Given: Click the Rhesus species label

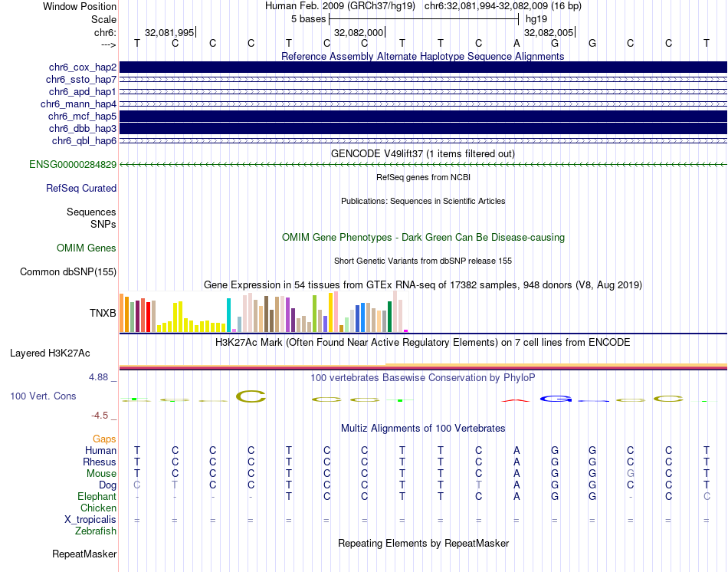Looking at the screenshot, I should [x=100, y=462].
